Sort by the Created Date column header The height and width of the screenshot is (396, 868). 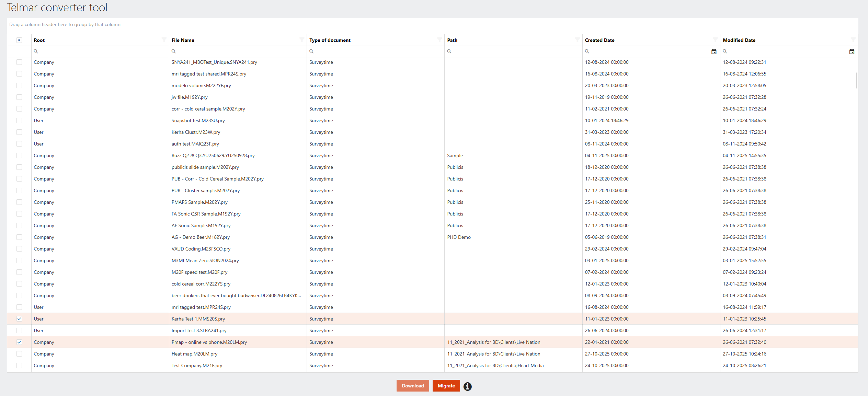(599, 40)
